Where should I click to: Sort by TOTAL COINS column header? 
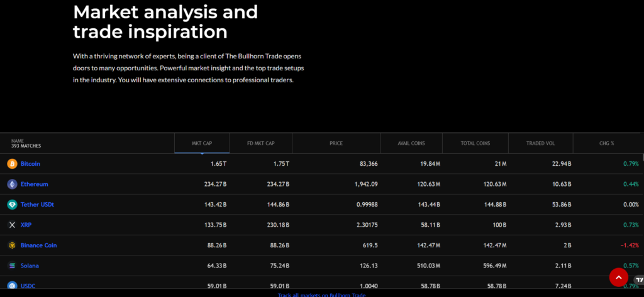[x=475, y=143]
